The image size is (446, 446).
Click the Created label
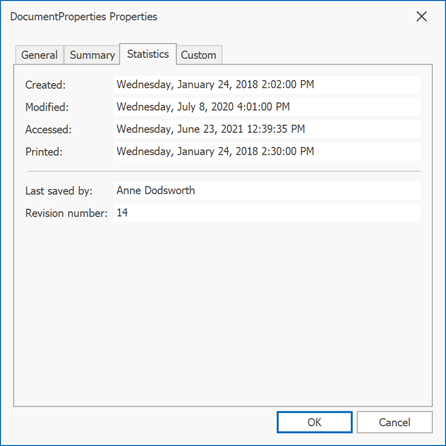point(45,85)
